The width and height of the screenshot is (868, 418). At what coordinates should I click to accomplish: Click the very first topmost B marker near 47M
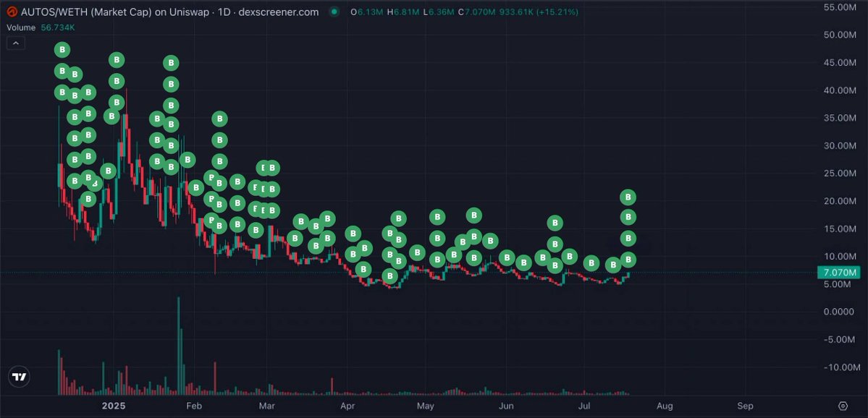(62, 51)
